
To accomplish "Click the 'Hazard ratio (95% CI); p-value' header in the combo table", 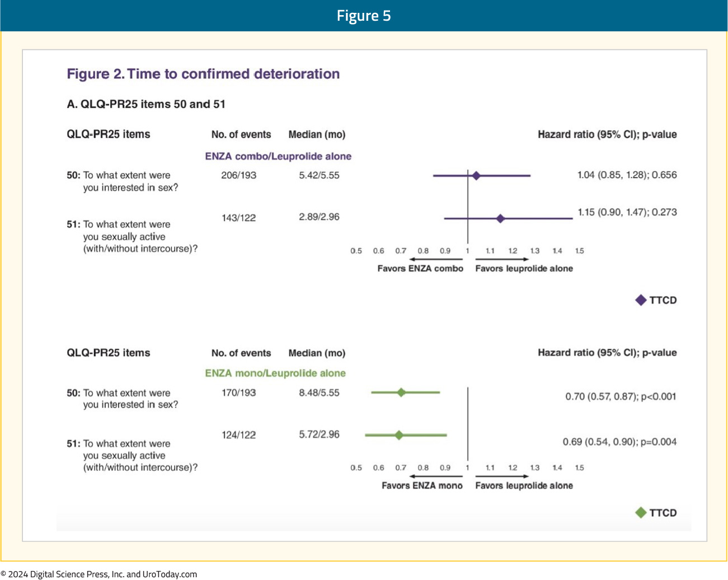I will tap(607, 134).
